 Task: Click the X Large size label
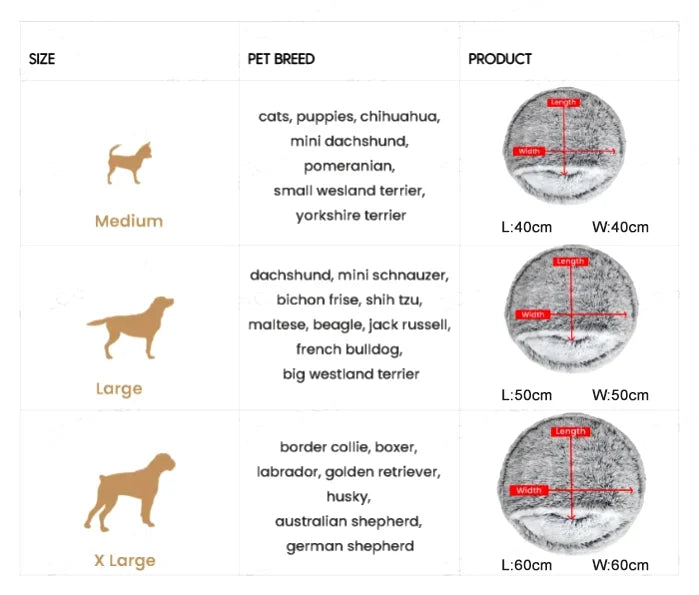pos(125,560)
